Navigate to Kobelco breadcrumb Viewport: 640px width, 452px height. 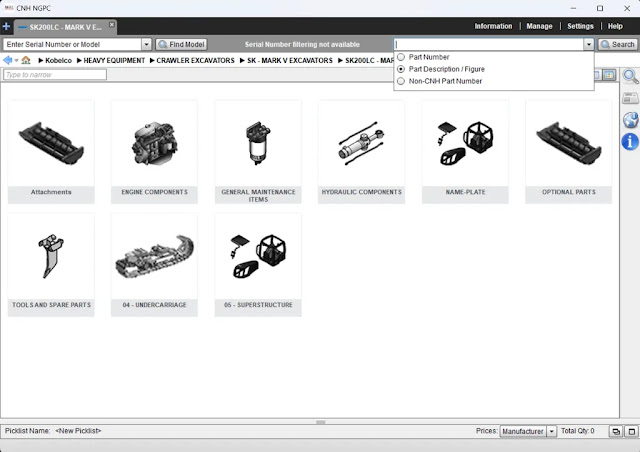[58, 60]
